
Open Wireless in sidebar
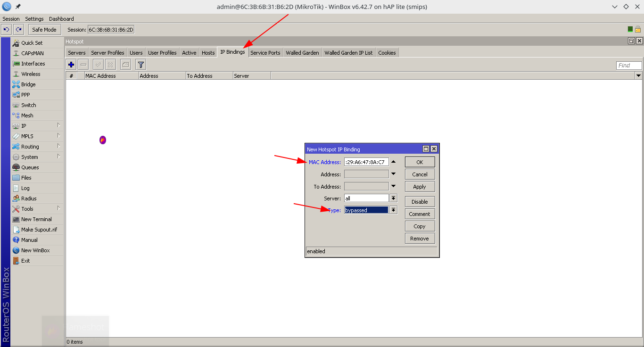tap(37, 74)
